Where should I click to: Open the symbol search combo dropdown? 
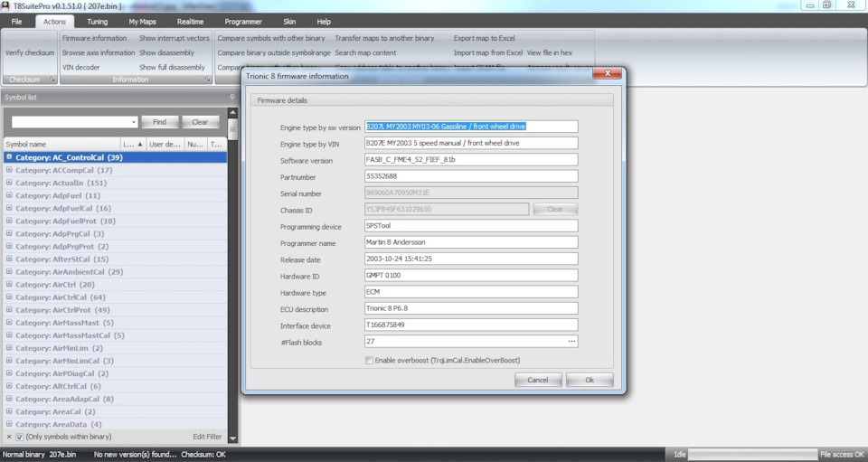(134, 122)
